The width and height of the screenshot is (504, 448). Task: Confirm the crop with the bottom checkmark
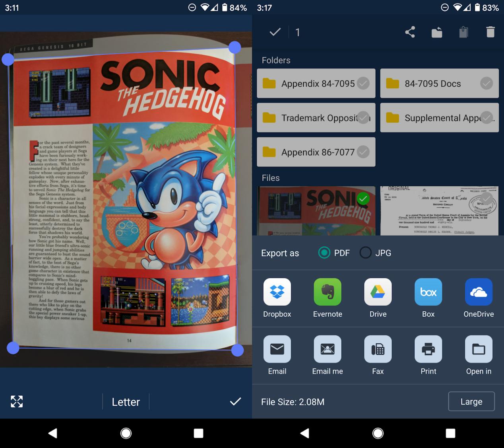click(x=235, y=401)
